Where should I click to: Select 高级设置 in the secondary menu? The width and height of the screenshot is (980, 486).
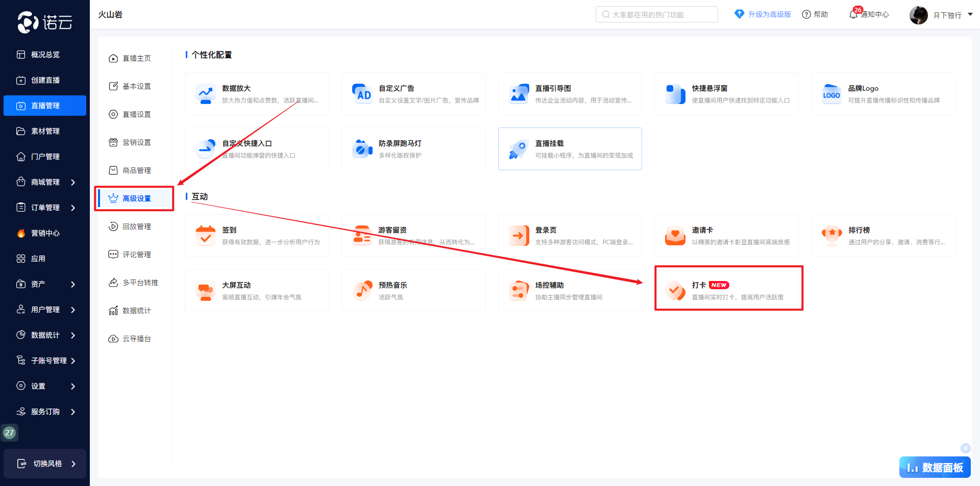click(136, 198)
